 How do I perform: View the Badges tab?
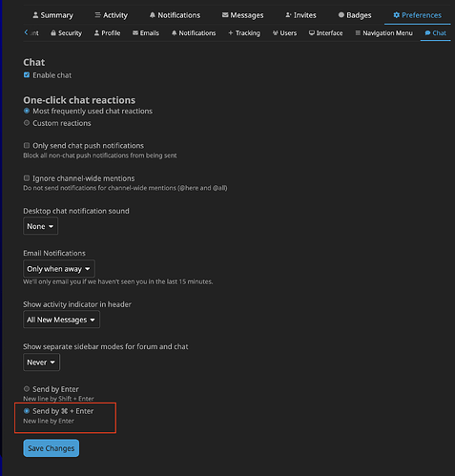click(x=355, y=15)
